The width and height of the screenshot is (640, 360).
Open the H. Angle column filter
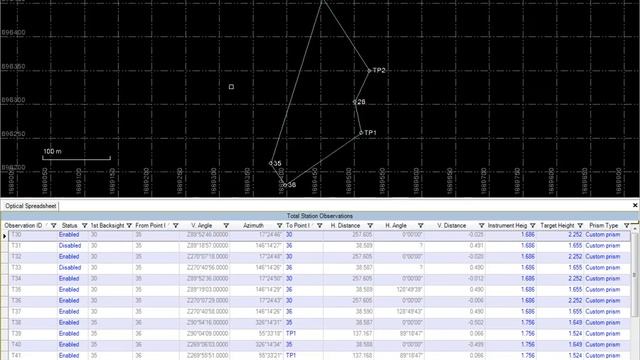[420, 226]
